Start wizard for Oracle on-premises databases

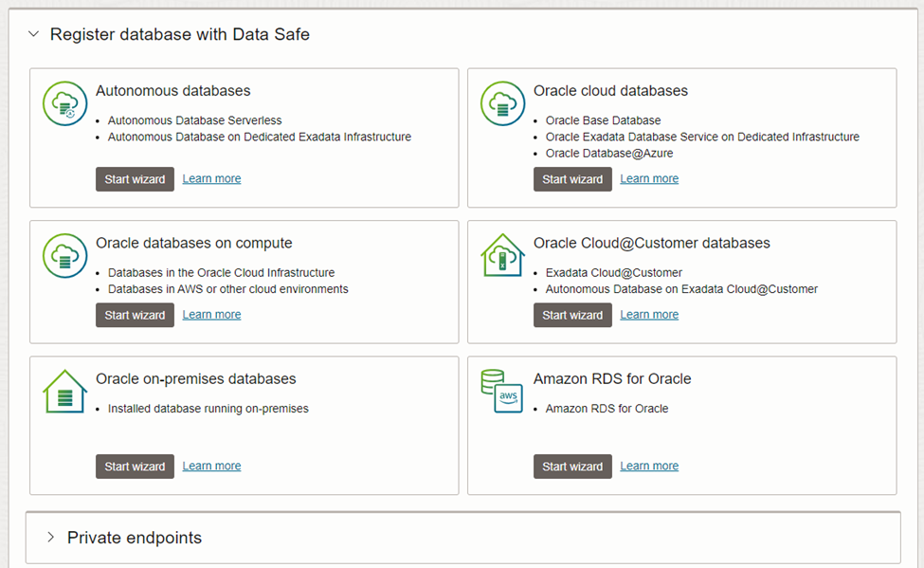(135, 467)
